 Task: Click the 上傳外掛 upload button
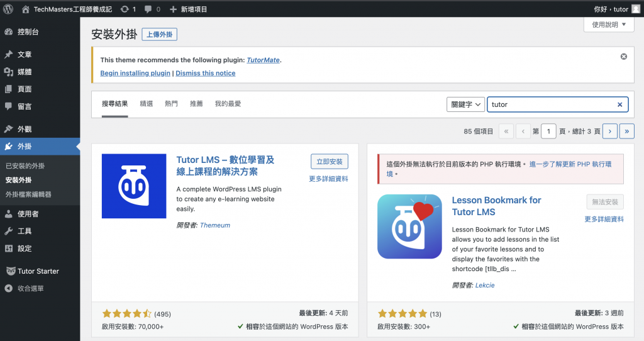point(159,35)
